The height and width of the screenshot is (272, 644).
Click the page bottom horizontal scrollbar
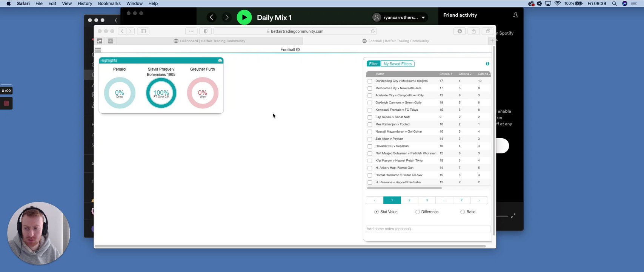point(290,246)
